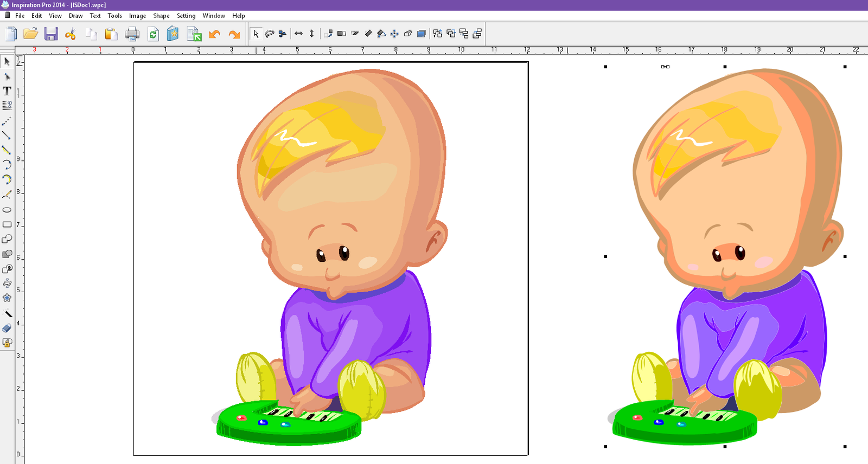The image size is (868, 464).
Task: Select the Ellipse drawing tool
Action: pos(7,210)
